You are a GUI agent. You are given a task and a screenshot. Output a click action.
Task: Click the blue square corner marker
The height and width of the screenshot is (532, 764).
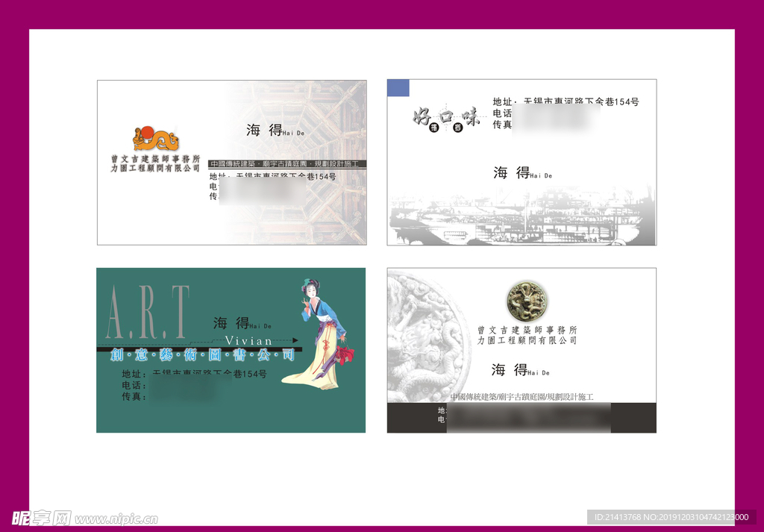(x=398, y=88)
